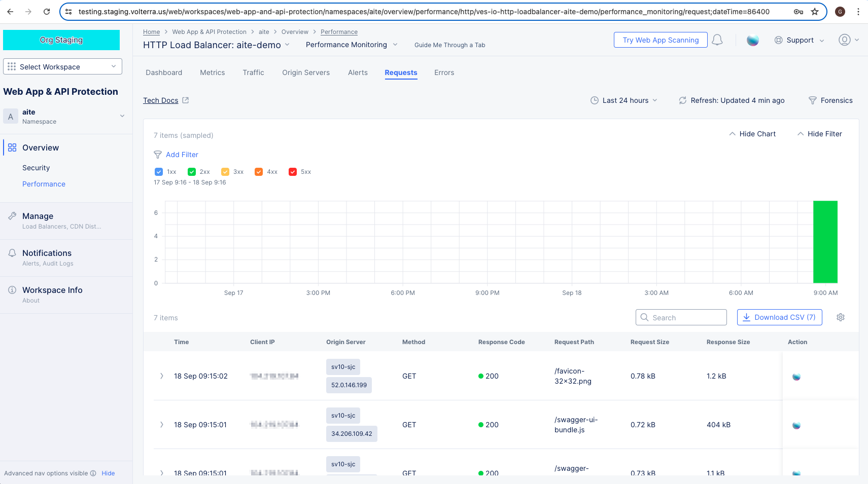Click the refresh icon to update requests
This screenshot has width=868, height=484.
tap(682, 100)
